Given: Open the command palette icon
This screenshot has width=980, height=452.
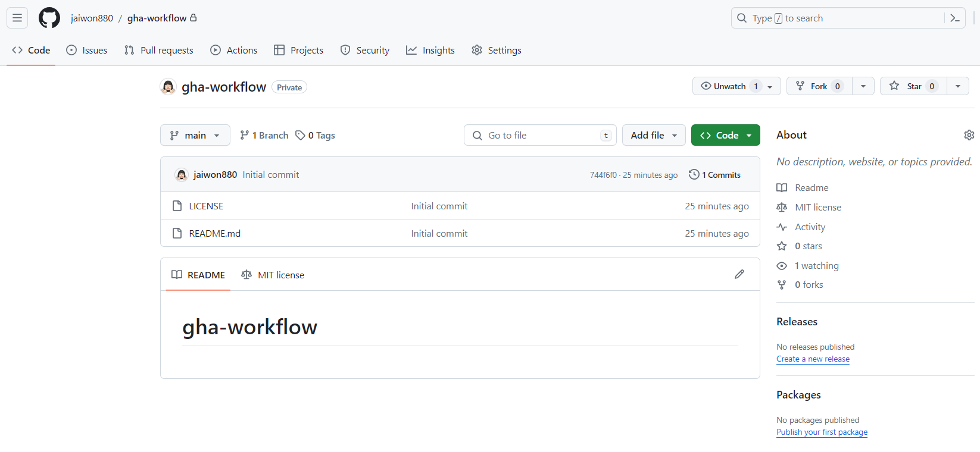Looking at the screenshot, I should (955, 18).
